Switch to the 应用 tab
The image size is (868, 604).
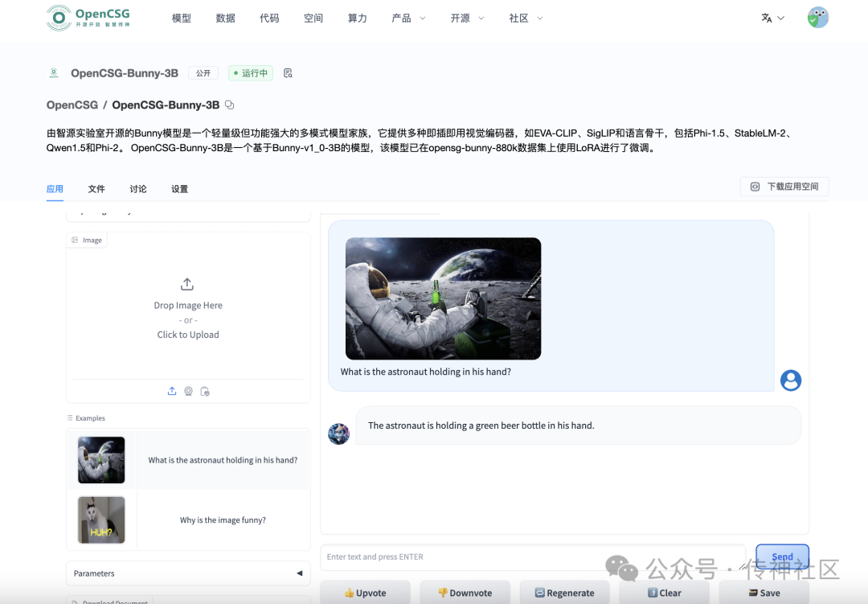tap(55, 189)
